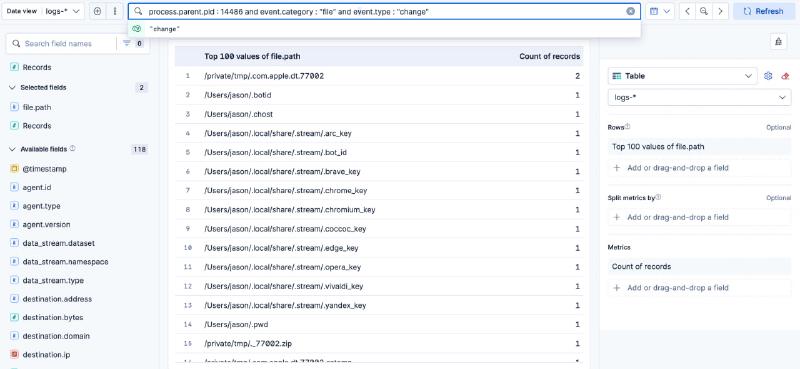Click the data_stream.dataset field
This screenshot has height=369, width=800.
[x=59, y=243]
